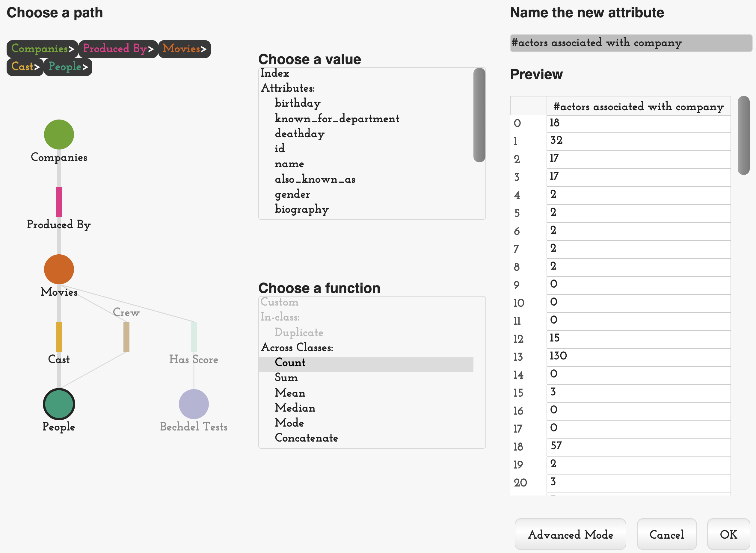Select the green Companies node circle
The image size is (756, 553).
[x=59, y=135]
